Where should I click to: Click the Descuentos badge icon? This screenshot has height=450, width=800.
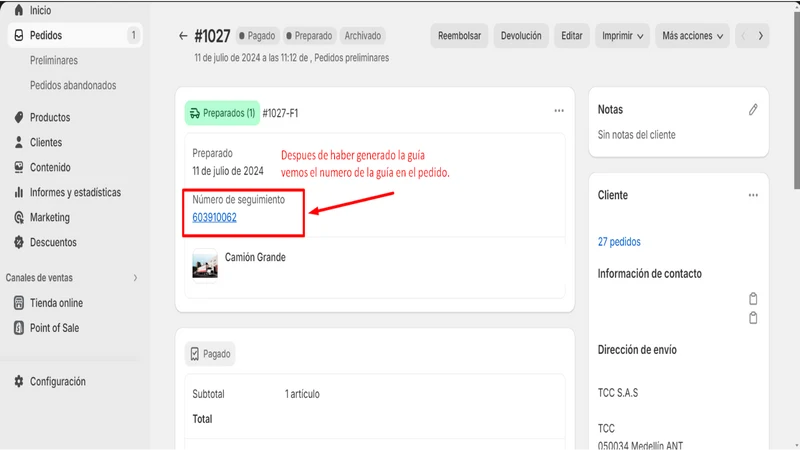click(19, 242)
